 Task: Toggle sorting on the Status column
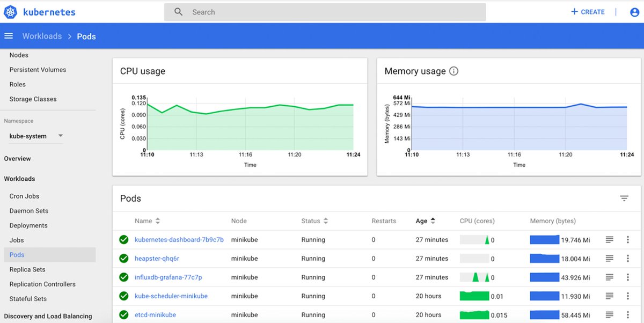click(325, 221)
